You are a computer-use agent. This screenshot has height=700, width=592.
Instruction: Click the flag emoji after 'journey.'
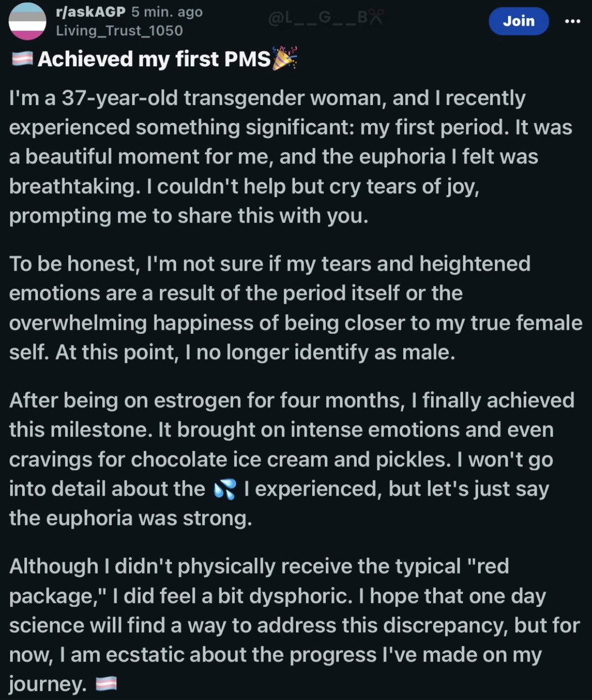point(106,684)
